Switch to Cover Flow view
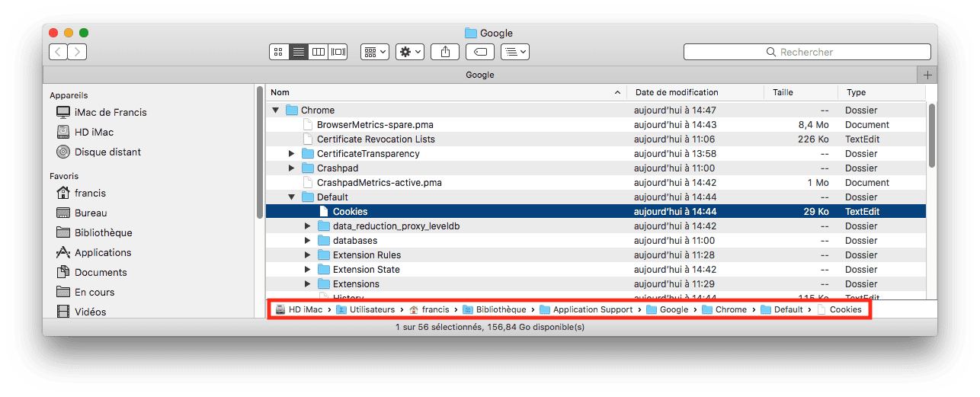Viewport: 980px width, 397px height. pos(338,52)
